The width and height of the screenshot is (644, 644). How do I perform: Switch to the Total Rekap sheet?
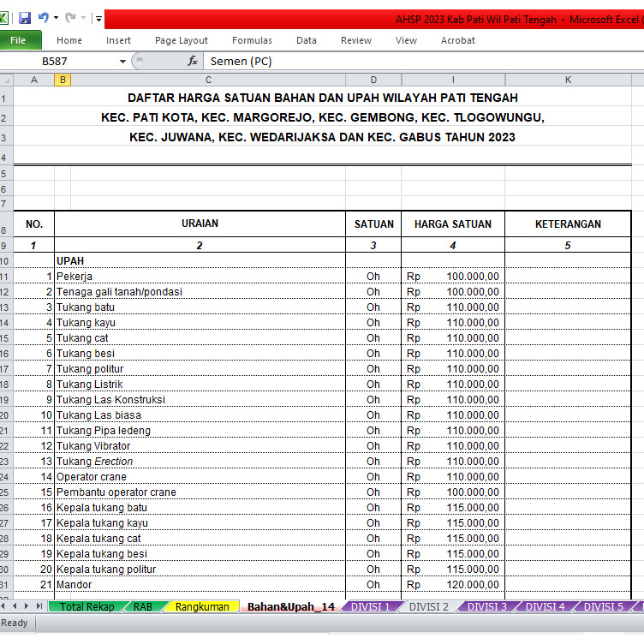tap(87, 606)
